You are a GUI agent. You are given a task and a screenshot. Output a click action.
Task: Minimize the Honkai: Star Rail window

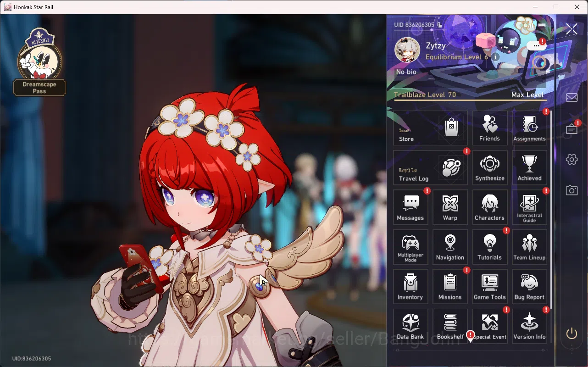pos(535,7)
